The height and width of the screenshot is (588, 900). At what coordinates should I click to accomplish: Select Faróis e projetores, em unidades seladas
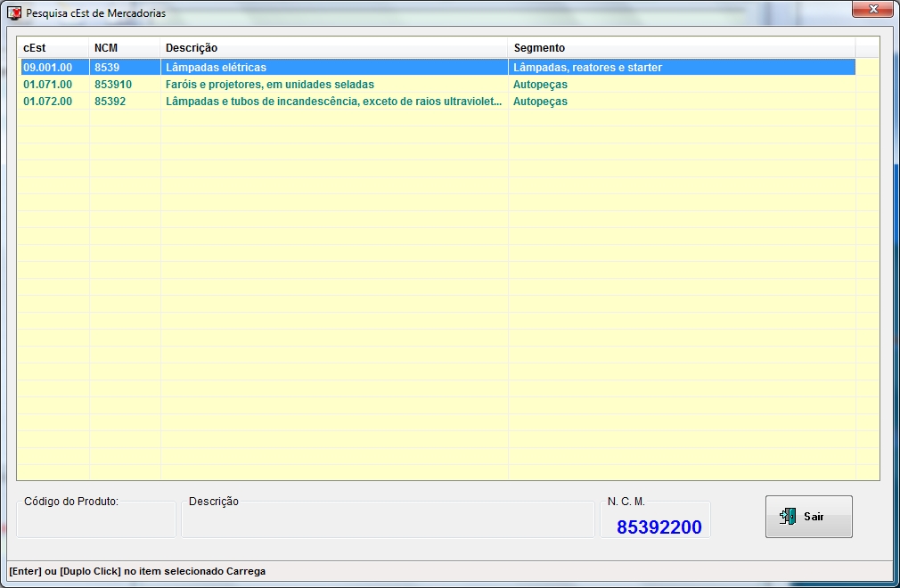pos(270,85)
